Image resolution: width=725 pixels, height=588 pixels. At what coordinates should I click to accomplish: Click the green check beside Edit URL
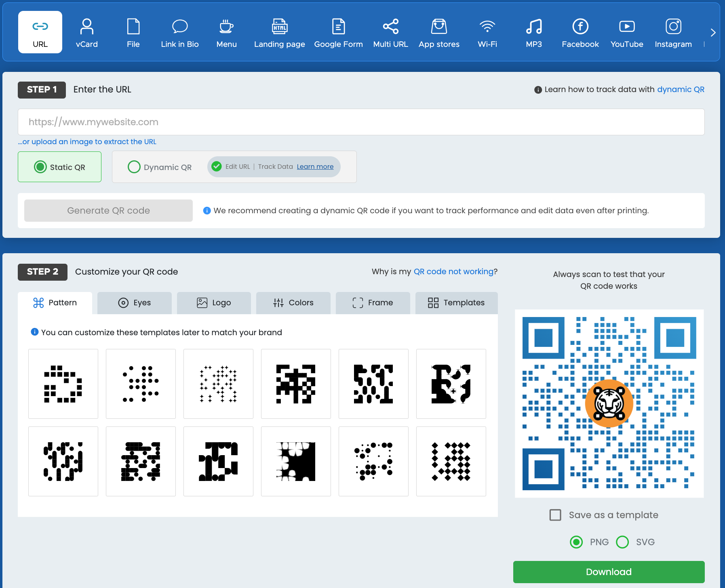point(217,166)
